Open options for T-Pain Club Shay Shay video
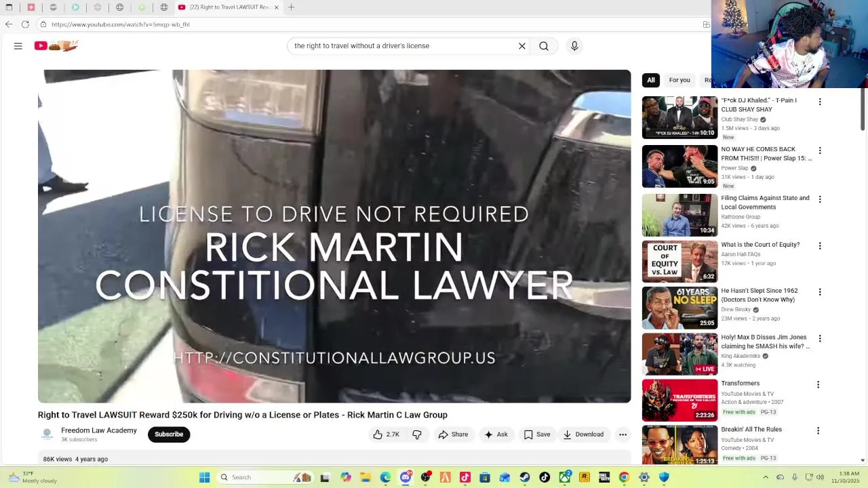Viewport: 868px width, 488px height. tap(820, 102)
